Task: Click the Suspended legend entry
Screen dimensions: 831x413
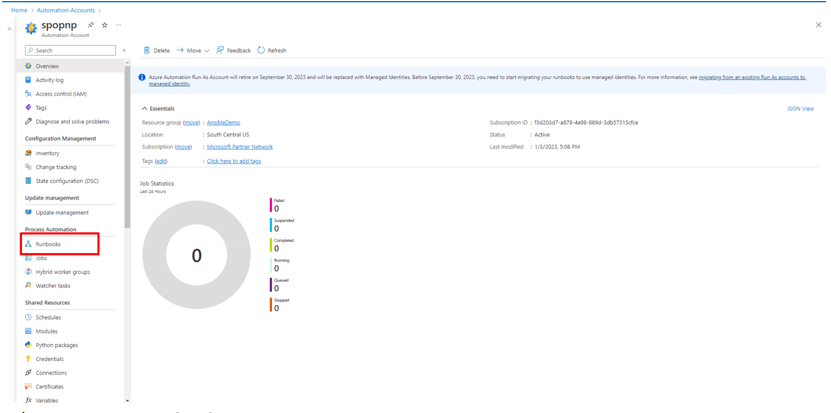Action: pyautogui.click(x=282, y=225)
